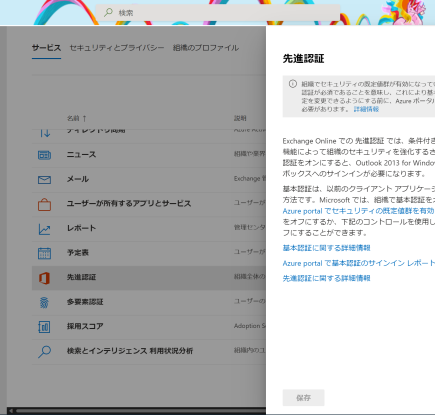Screen dimensions: 435x415
Task: Click the search magnifier icon in top bar
Action: click(108, 13)
